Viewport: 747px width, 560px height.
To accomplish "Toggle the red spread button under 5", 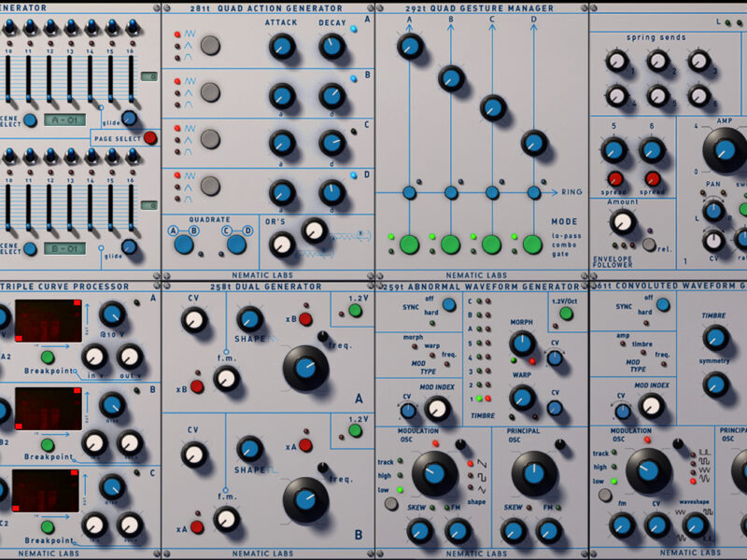I will [x=615, y=178].
